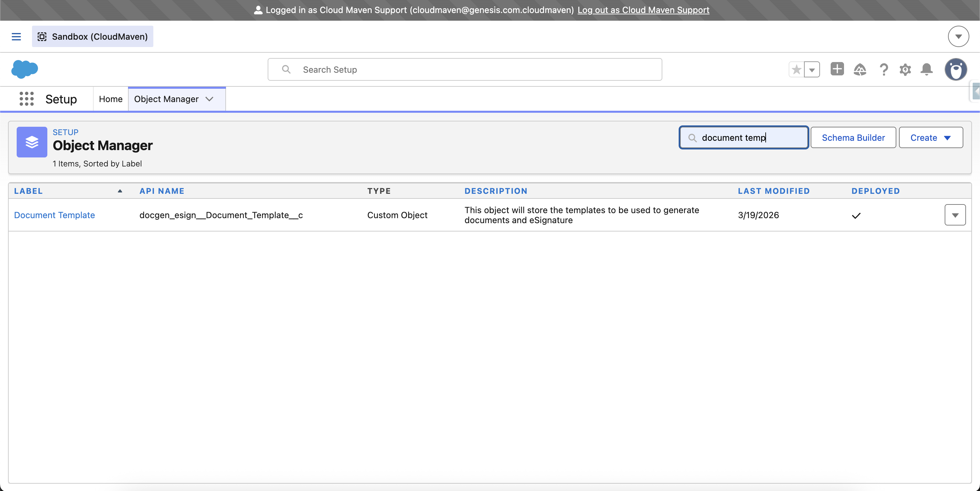Open the hamburger menu icon

16,37
